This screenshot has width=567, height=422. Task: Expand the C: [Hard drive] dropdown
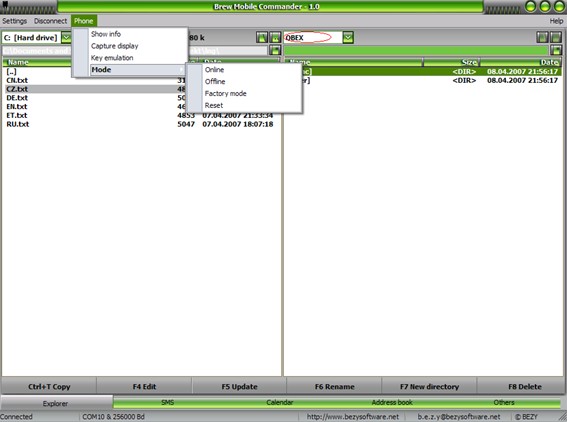[x=66, y=37]
